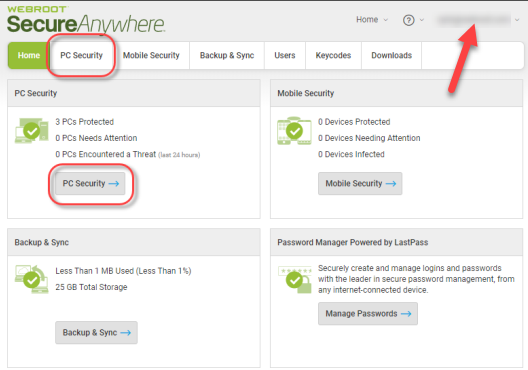Click '0 Devices Infected' text
Viewport: 528px width, 370px height.
click(x=351, y=154)
